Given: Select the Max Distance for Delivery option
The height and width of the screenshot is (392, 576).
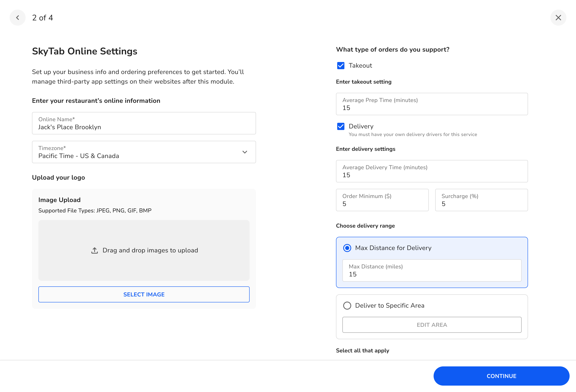Looking at the screenshot, I should [x=347, y=248].
